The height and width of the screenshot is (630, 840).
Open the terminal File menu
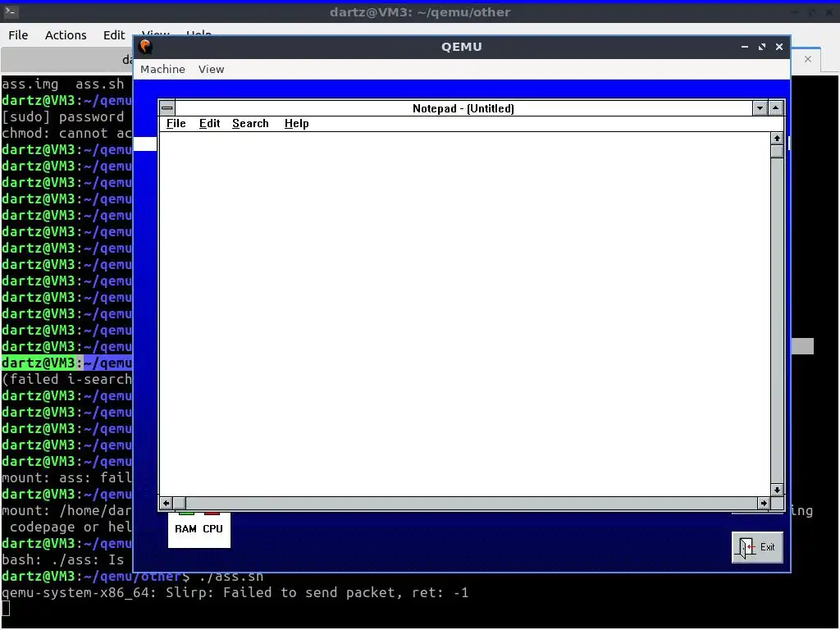[18, 34]
